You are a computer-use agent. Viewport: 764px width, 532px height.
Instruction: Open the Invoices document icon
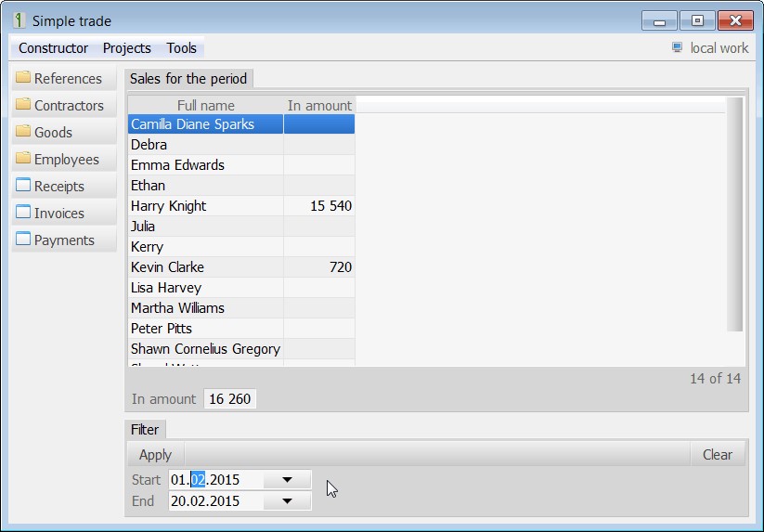point(23,213)
